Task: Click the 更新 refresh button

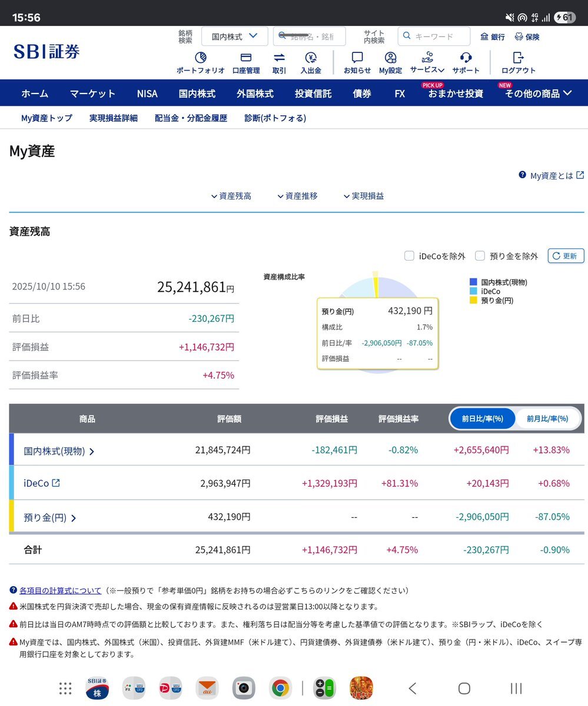Action: pyautogui.click(x=566, y=256)
